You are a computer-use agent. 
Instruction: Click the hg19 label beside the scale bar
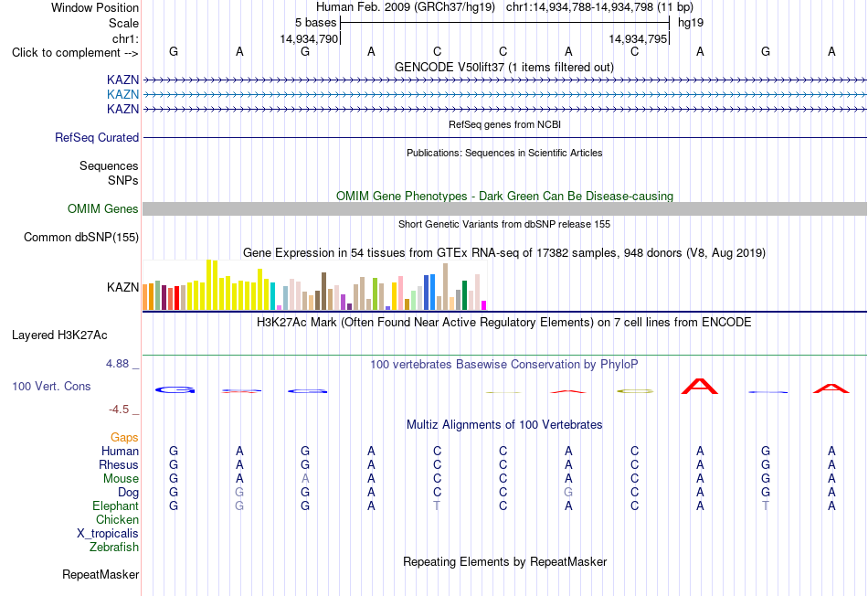click(691, 23)
